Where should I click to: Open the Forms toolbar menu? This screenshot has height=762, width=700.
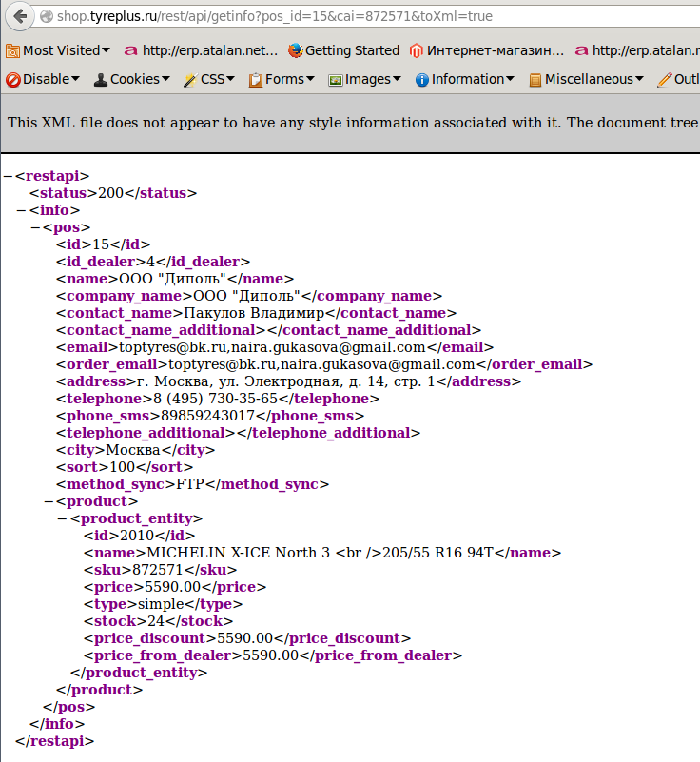(282, 79)
